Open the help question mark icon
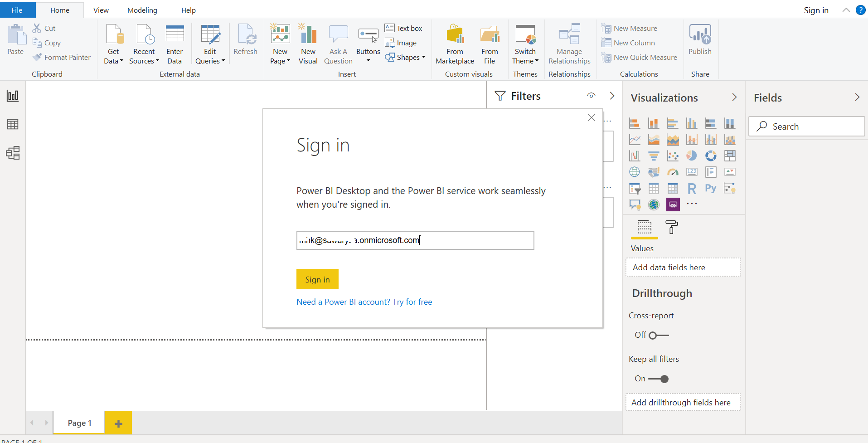 860,10
